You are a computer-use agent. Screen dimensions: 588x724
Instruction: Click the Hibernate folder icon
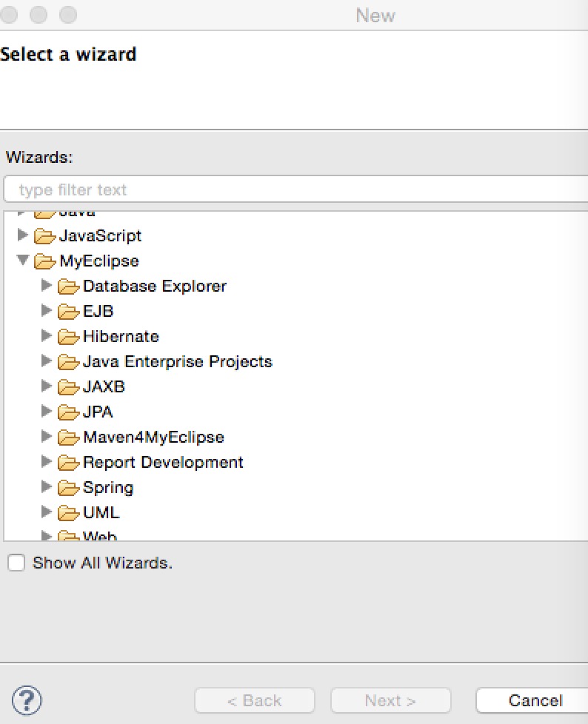(68, 337)
